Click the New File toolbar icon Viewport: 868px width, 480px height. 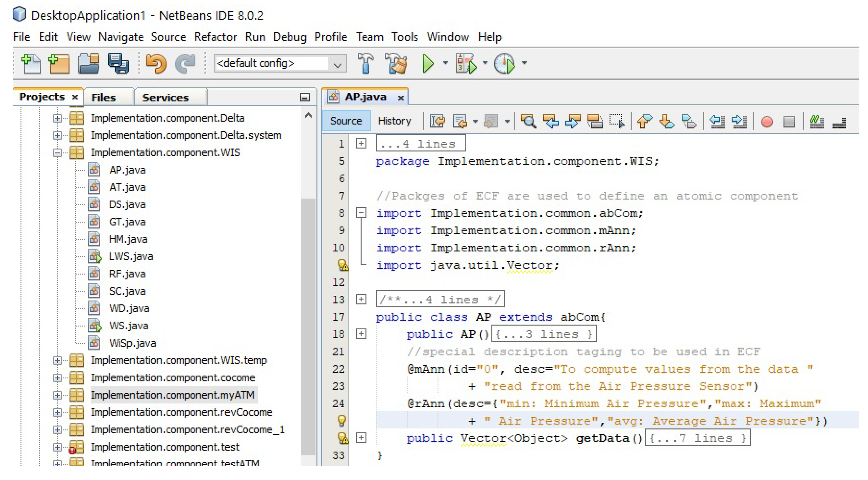(x=31, y=63)
